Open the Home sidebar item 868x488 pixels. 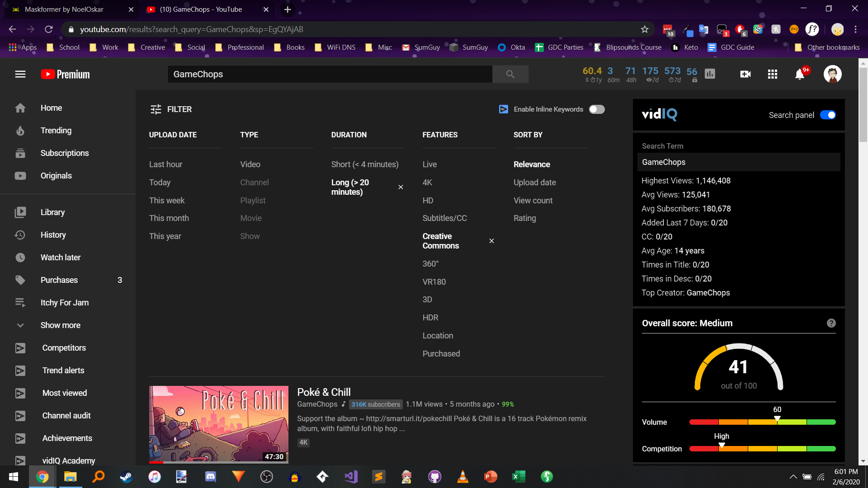point(68,108)
